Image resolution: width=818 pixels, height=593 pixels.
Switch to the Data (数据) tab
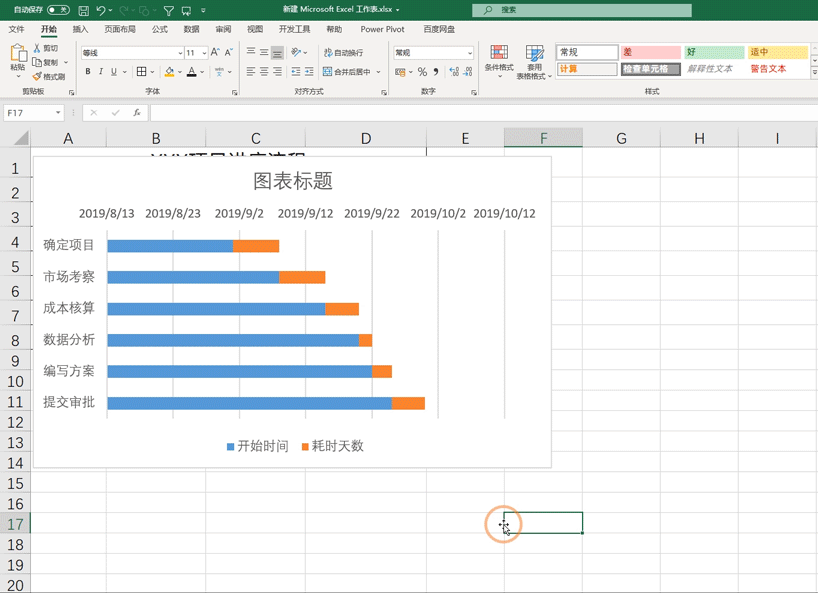coord(191,29)
